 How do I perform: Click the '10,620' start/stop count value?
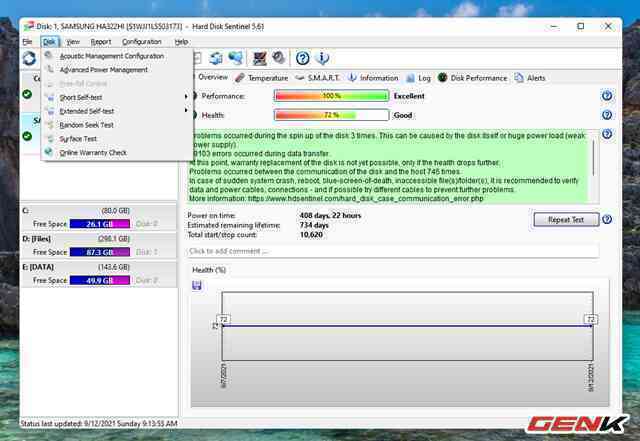(x=311, y=235)
